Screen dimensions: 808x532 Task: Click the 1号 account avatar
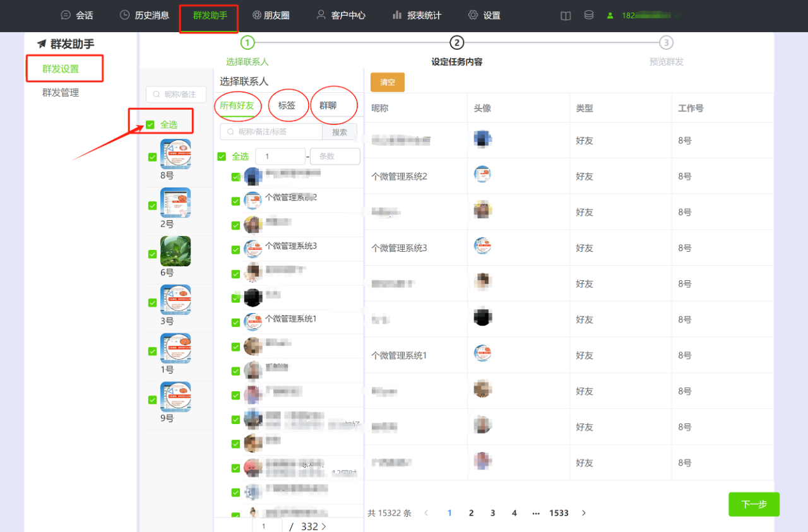[175, 348]
